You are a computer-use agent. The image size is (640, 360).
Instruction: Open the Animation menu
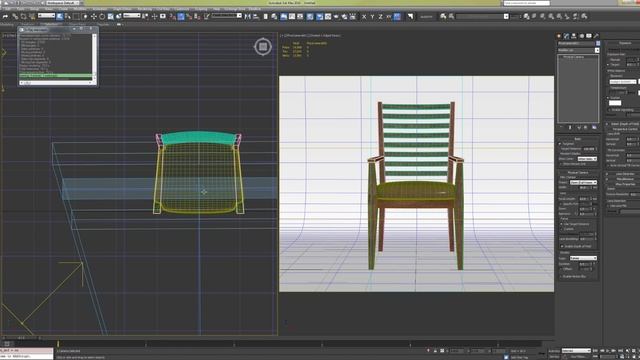(x=99, y=9)
